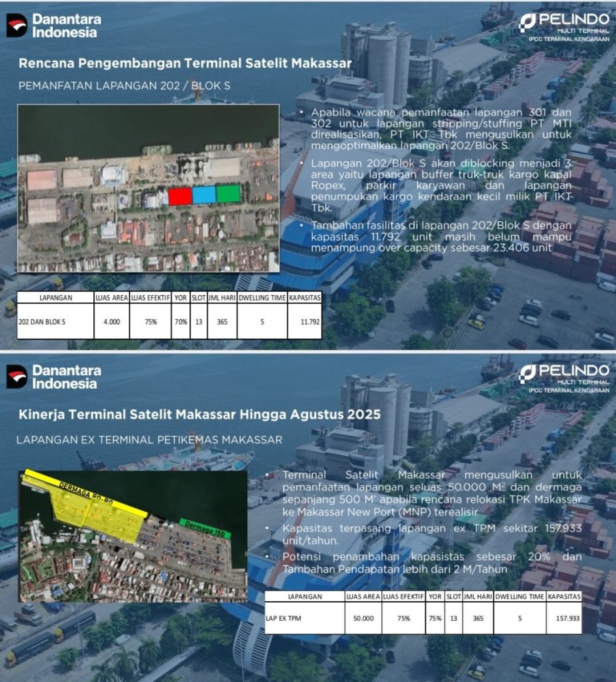616x682 pixels.
Task: Select the red block on the satellite map
Action: (x=180, y=195)
